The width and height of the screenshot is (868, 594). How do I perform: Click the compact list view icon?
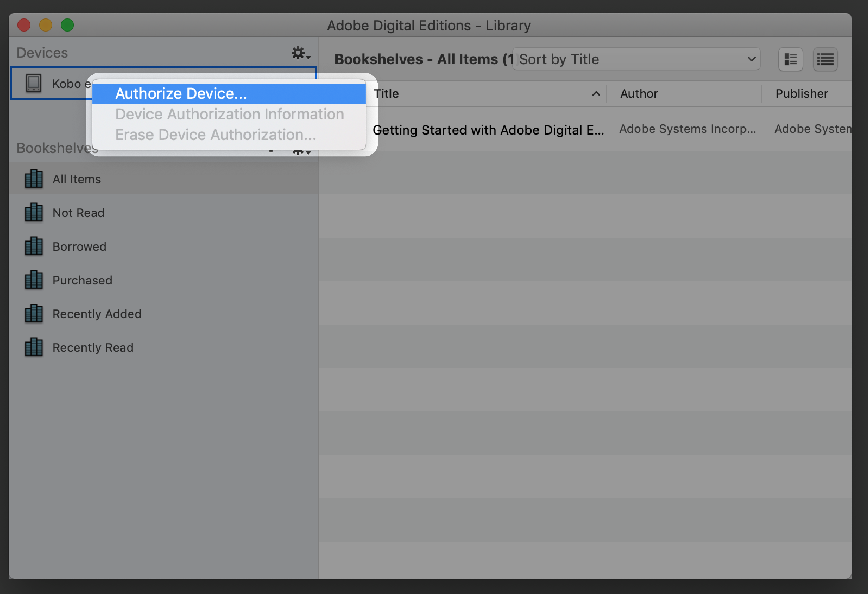[x=825, y=60]
